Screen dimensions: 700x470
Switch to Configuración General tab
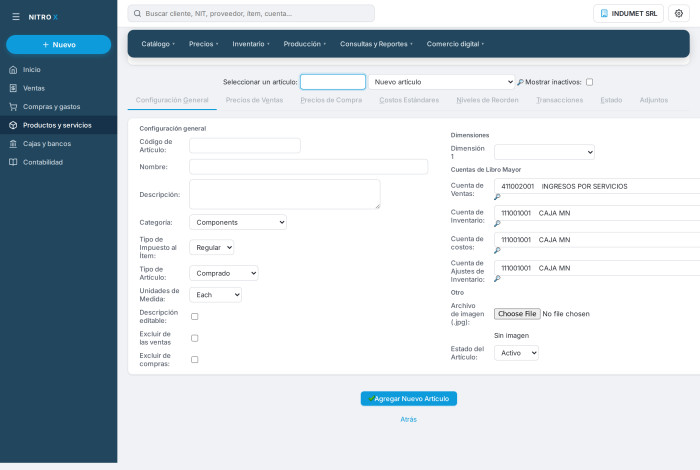pyautogui.click(x=172, y=100)
